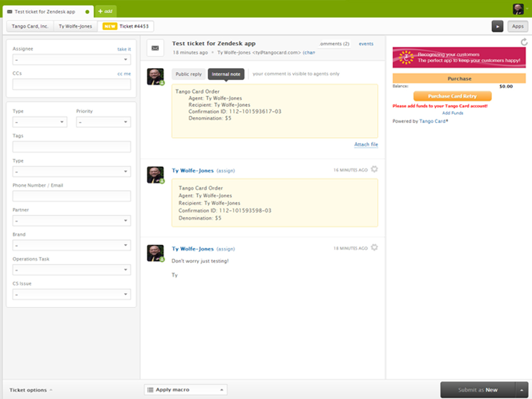Open gear options on 16 minutes ago comment

(x=374, y=170)
